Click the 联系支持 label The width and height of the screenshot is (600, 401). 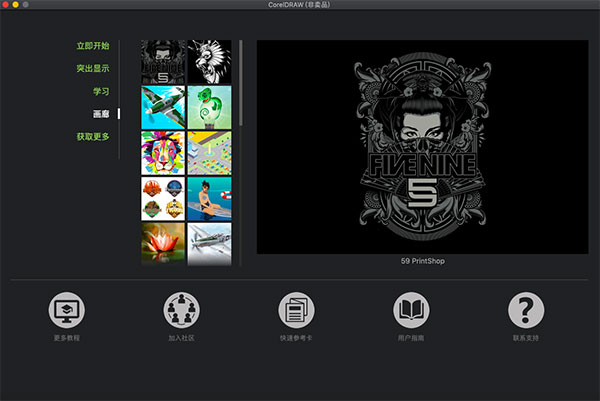pos(526,338)
